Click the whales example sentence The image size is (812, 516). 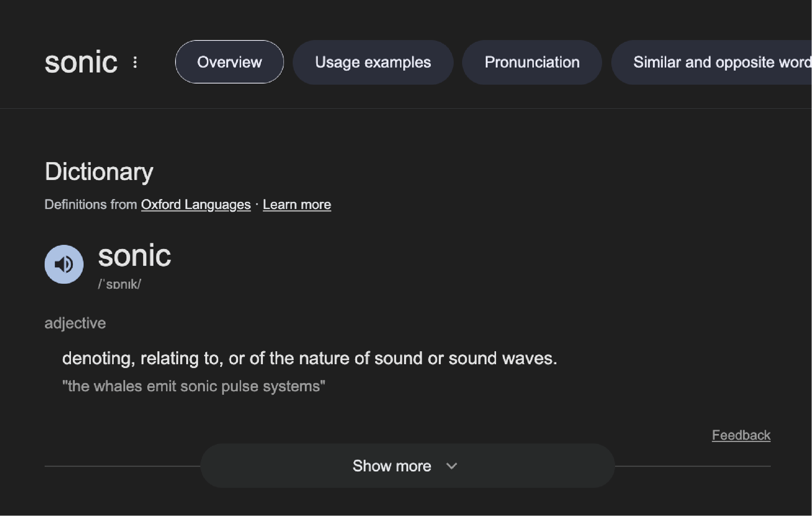pyautogui.click(x=194, y=386)
